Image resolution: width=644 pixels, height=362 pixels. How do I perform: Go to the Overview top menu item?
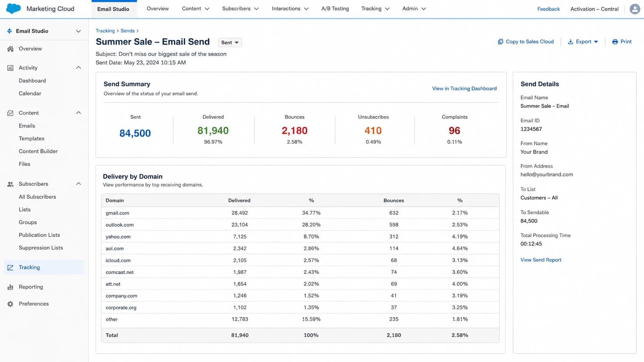pos(158,8)
